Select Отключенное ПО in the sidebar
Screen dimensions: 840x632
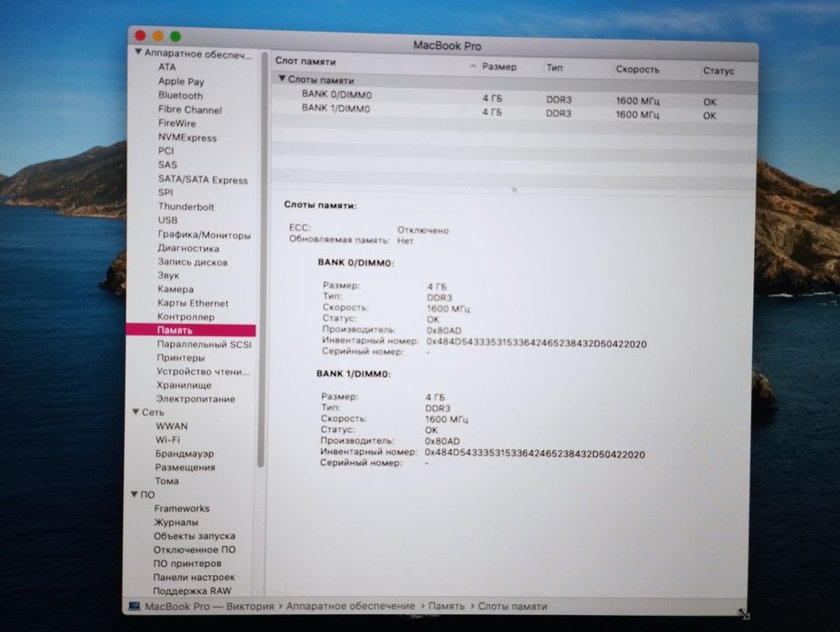tap(193, 550)
